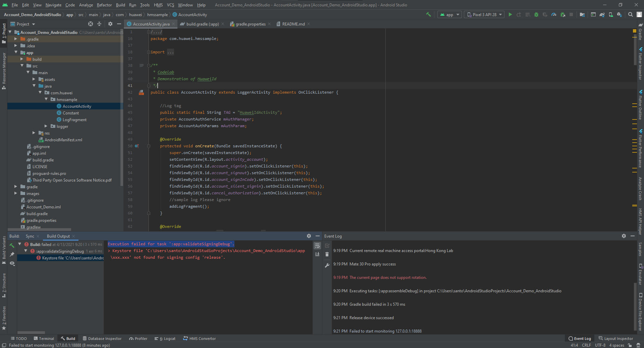Viewport: 644px width, 348px height.
Task: Toggle the eye view filter in Build panel
Action: coord(12,263)
